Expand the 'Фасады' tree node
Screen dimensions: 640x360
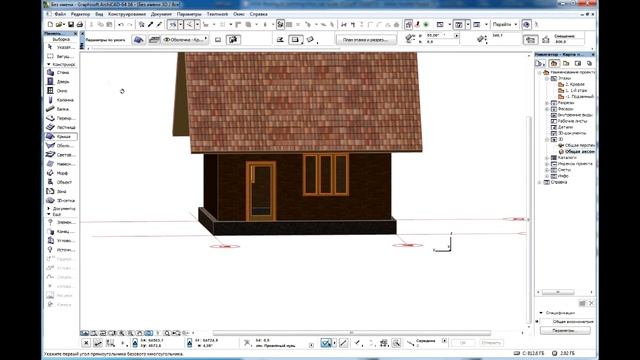pos(547,109)
